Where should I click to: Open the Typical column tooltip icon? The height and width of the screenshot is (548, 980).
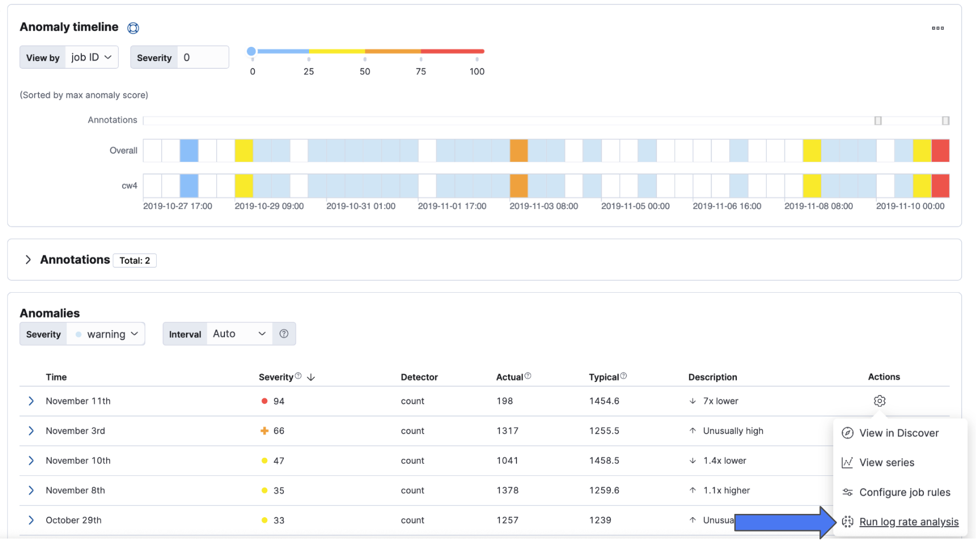pyautogui.click(x=624, y=375)
